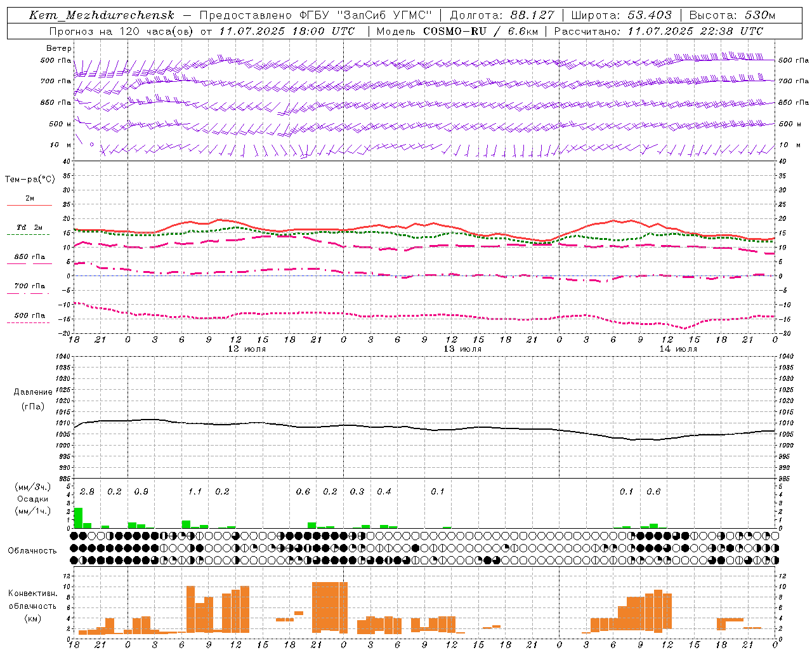Click the Ветер wind section label

click(x=59, y=48)
